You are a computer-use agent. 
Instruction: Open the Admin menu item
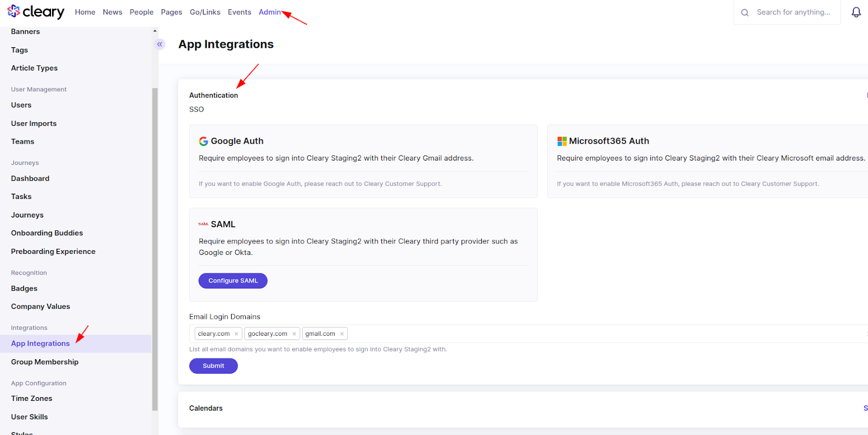270,12
